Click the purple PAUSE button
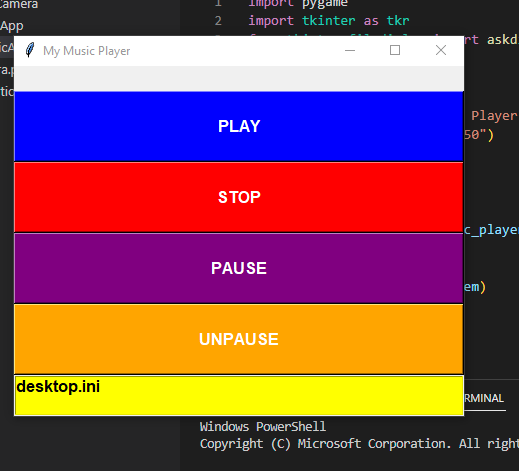The width and height of the screenshot is (519, 471). [x=239, y=268]
